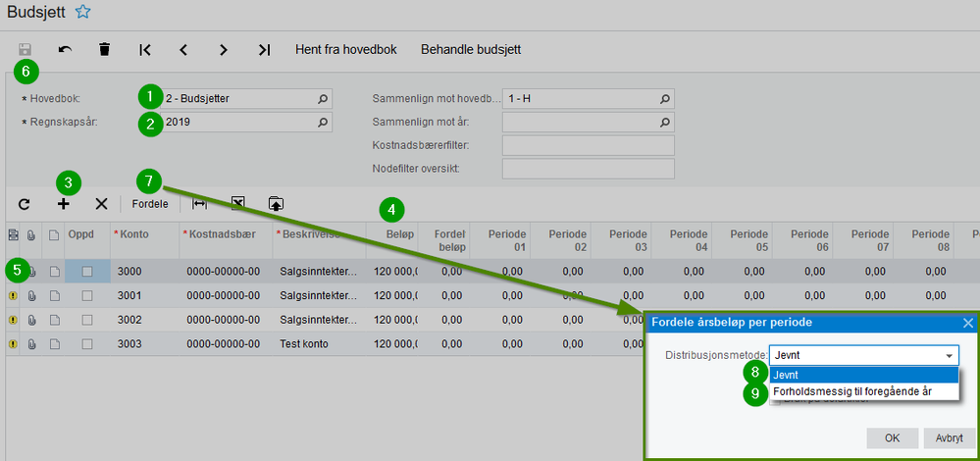Cancel dialog with Avbryt button
Screen dimensions: 980x461
[x=950, y=437]
